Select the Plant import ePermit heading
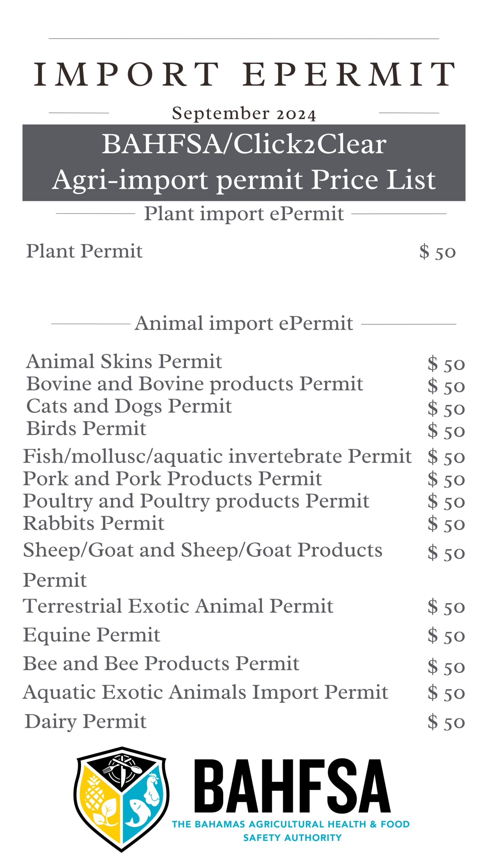 (244, 214)
